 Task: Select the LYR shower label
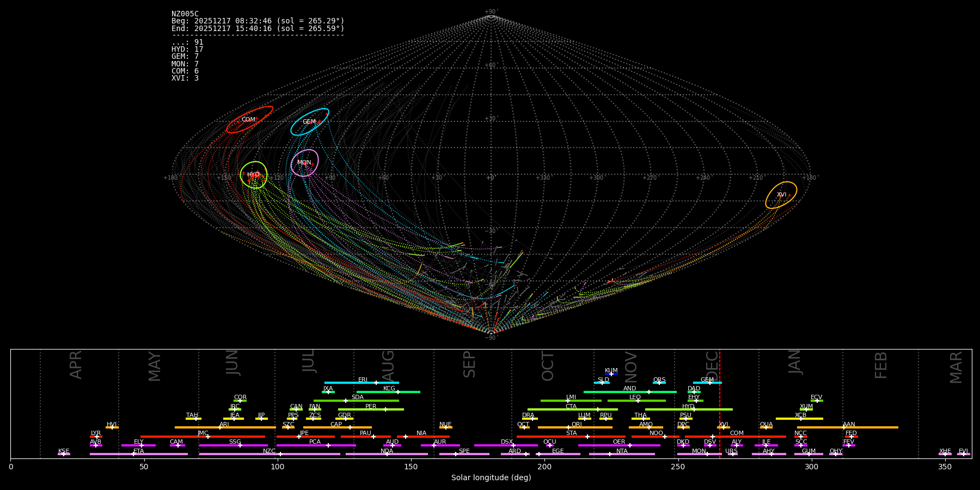(96, 433)
